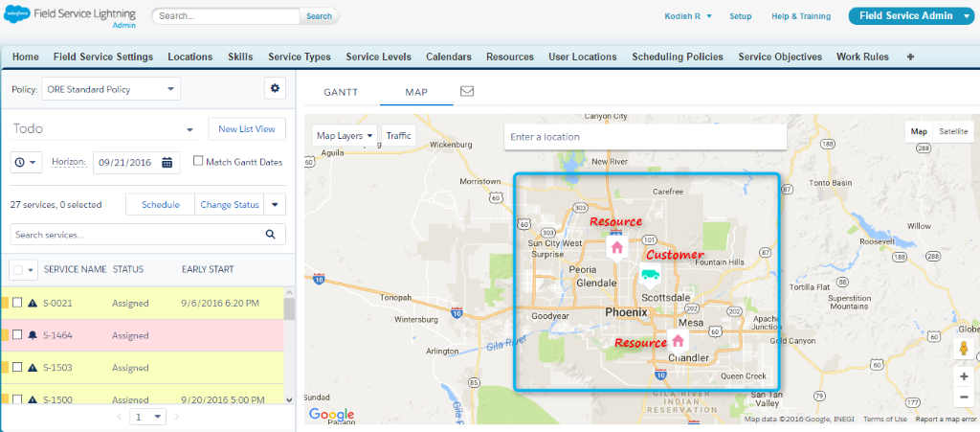Click the New List View button

tap(247, 128)
